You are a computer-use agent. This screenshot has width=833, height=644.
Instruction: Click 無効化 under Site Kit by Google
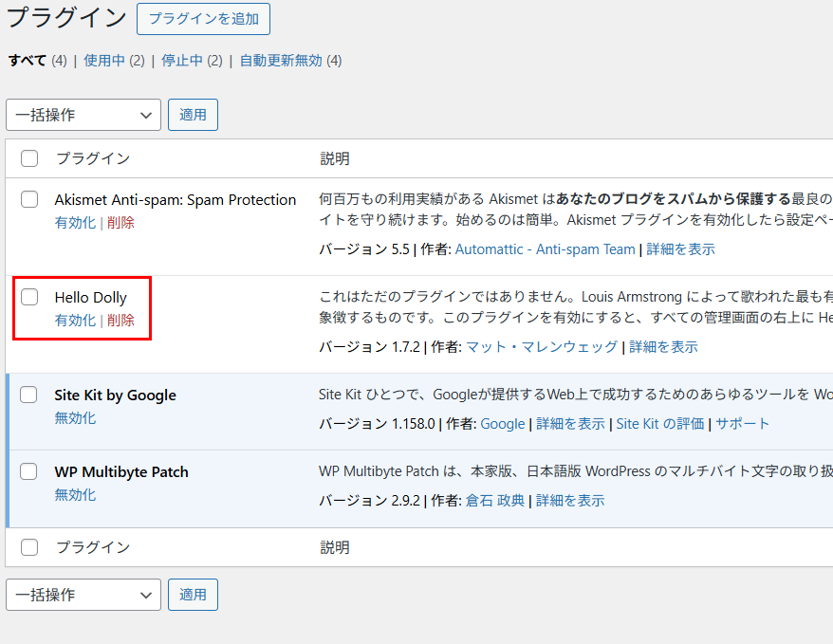point(75,418)
